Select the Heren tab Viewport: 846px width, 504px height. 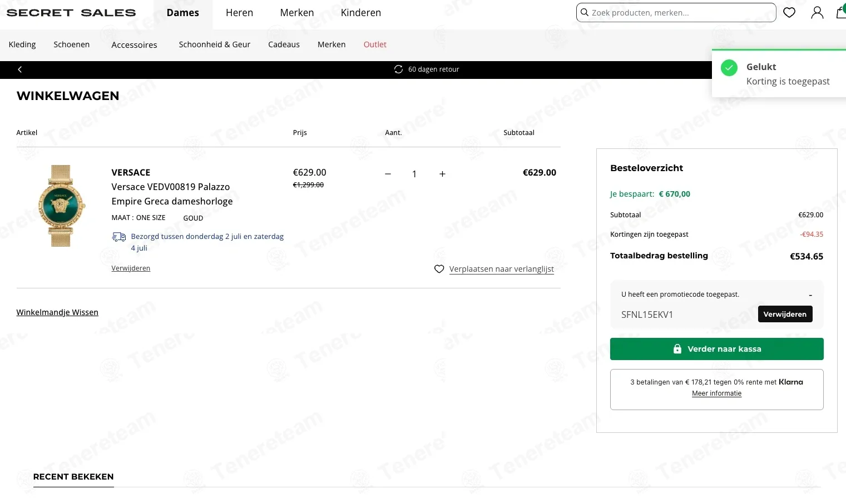(239, 13)
